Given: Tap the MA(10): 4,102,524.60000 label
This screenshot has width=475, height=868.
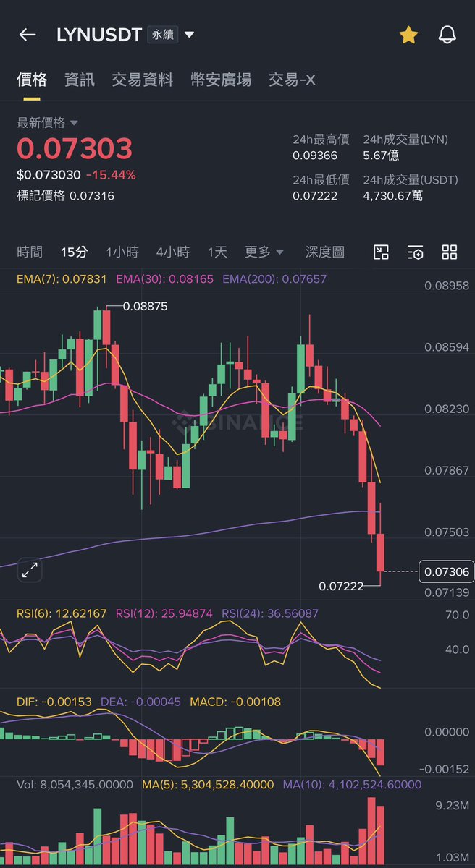Looking at the screenshot, I should tap(352, 784).
